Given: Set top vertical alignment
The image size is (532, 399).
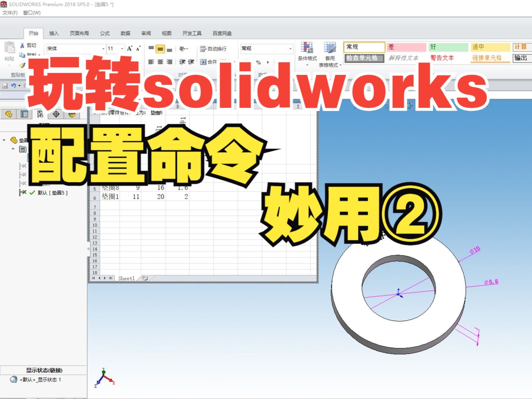Looking at the screenshot, I should 151,48.
